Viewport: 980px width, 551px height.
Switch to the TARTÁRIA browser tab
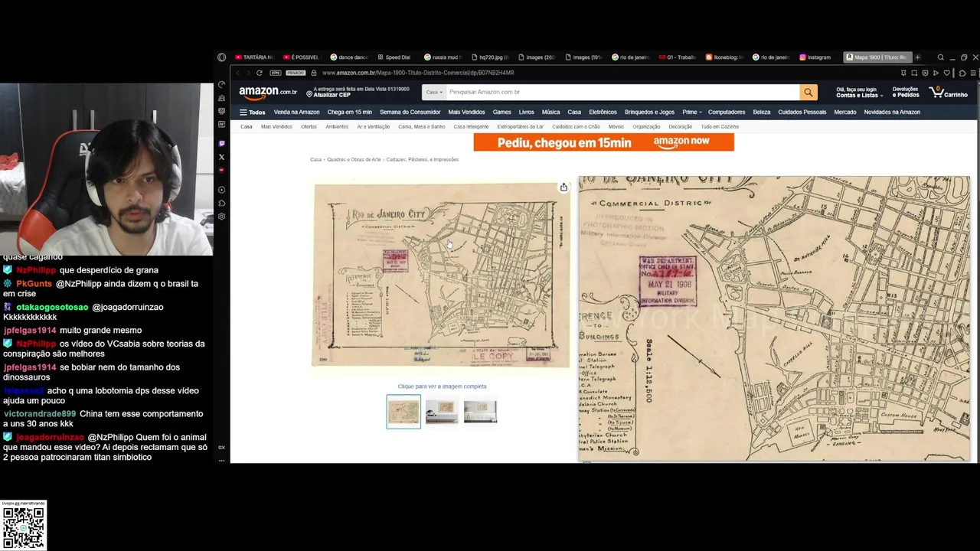[x=254, y=57]
